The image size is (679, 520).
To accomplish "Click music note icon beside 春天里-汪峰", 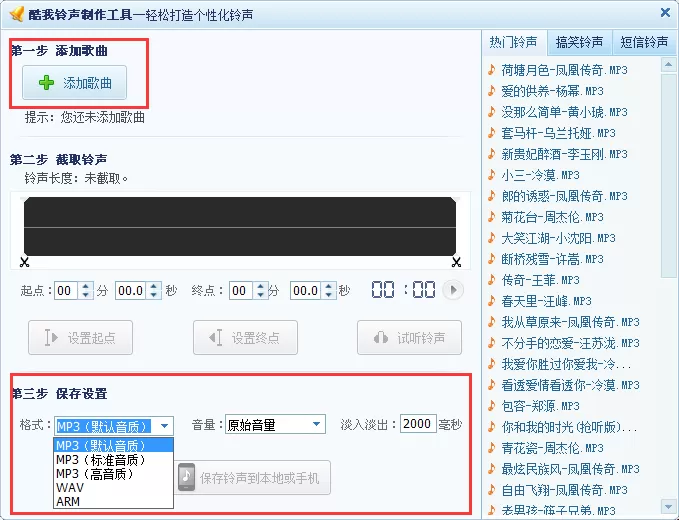I will coord(491,301).
